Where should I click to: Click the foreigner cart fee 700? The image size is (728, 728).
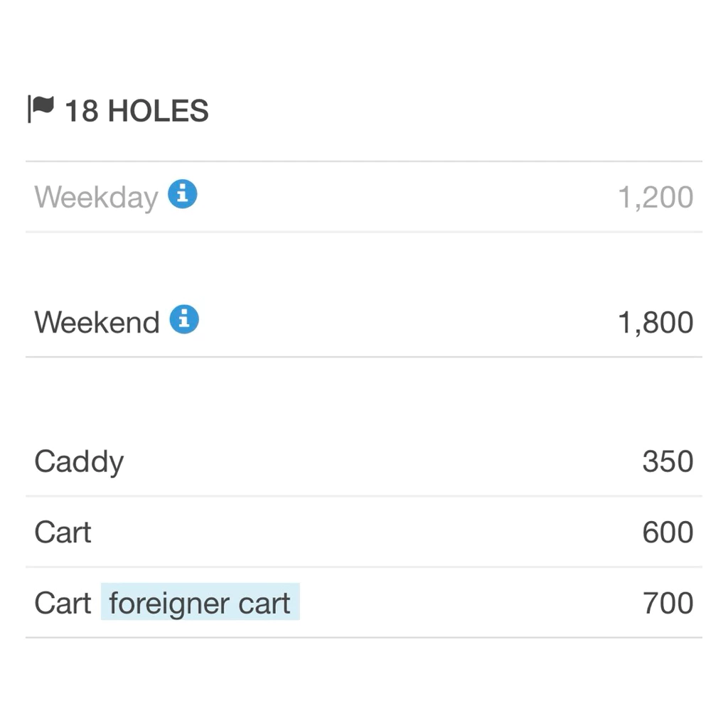click(x=668, y=603)
